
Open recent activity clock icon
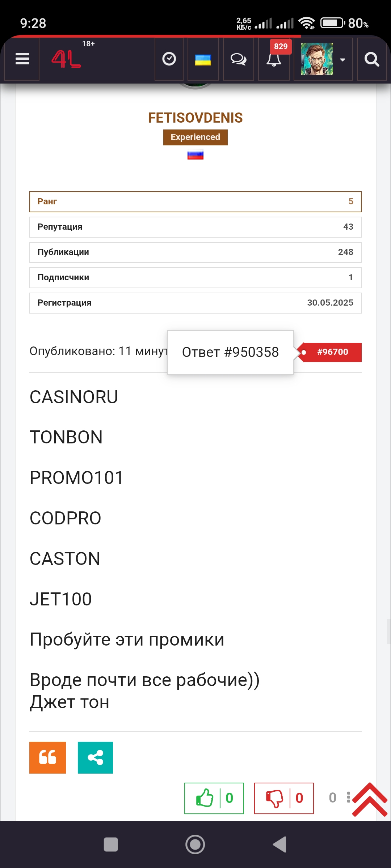click(169, 59)
